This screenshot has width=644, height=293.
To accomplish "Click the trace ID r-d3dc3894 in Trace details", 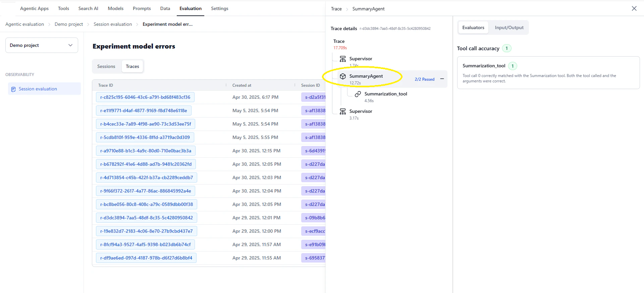I will (395, 29).
